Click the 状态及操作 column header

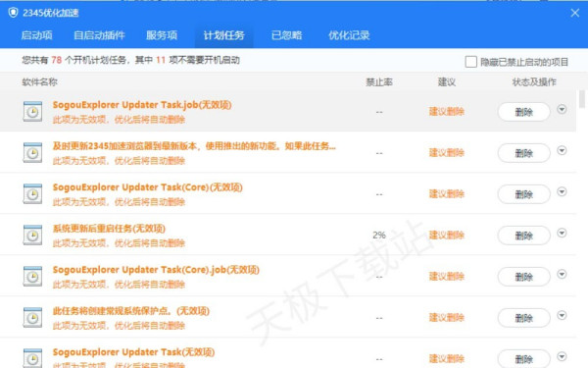coord(534,81)
